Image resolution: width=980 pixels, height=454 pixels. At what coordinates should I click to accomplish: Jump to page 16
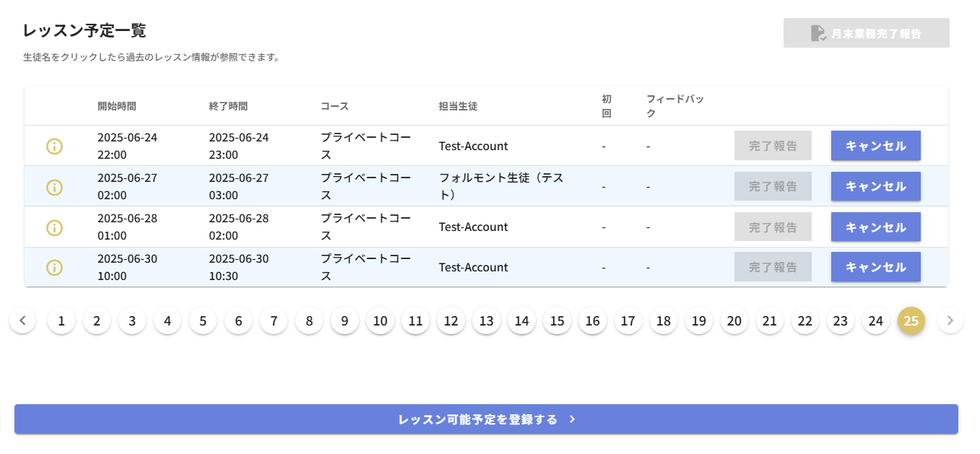tap(592, 320)
